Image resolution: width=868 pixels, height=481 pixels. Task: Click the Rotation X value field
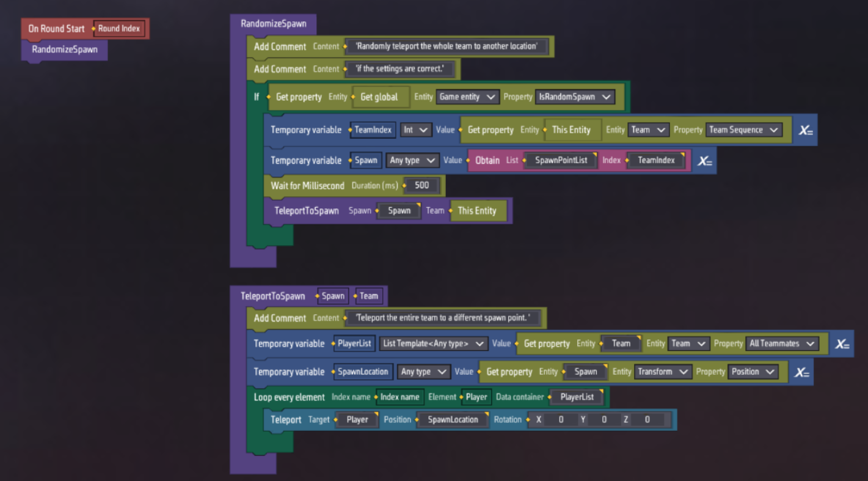point(560,420)
